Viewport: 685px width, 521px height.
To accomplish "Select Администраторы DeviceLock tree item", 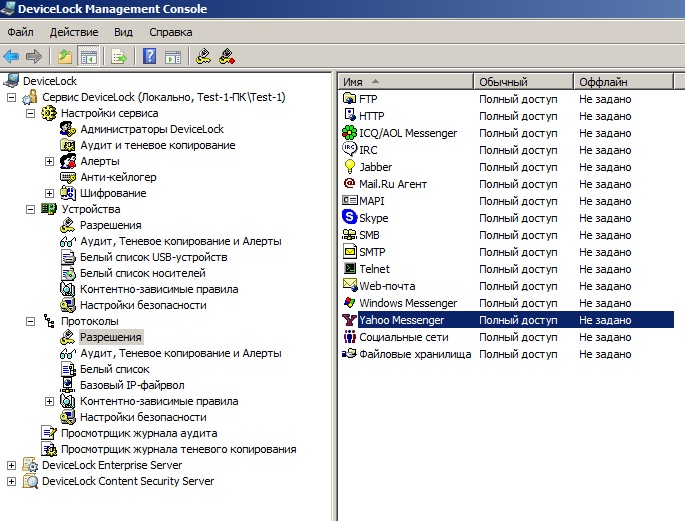I will (152, 129).
